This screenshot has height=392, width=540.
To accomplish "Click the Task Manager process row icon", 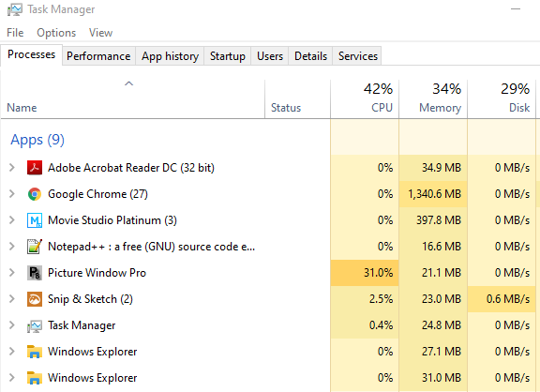I will coord(35,325).
